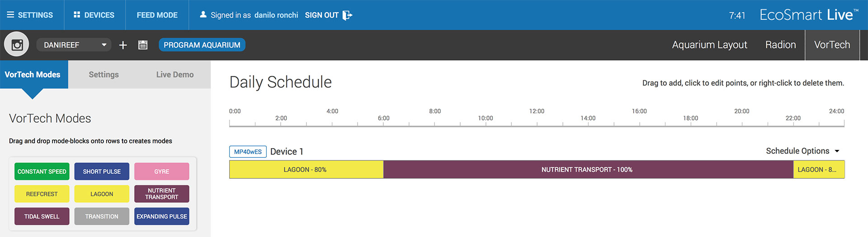
Task: Open the Settings tab in sidebar
Action: (x=104, y=74)
